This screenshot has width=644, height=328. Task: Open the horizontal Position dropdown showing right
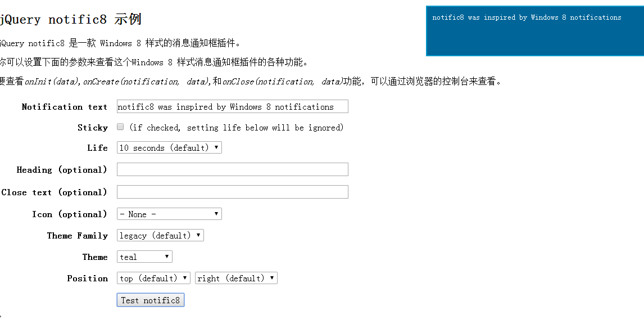pos(236,278)
